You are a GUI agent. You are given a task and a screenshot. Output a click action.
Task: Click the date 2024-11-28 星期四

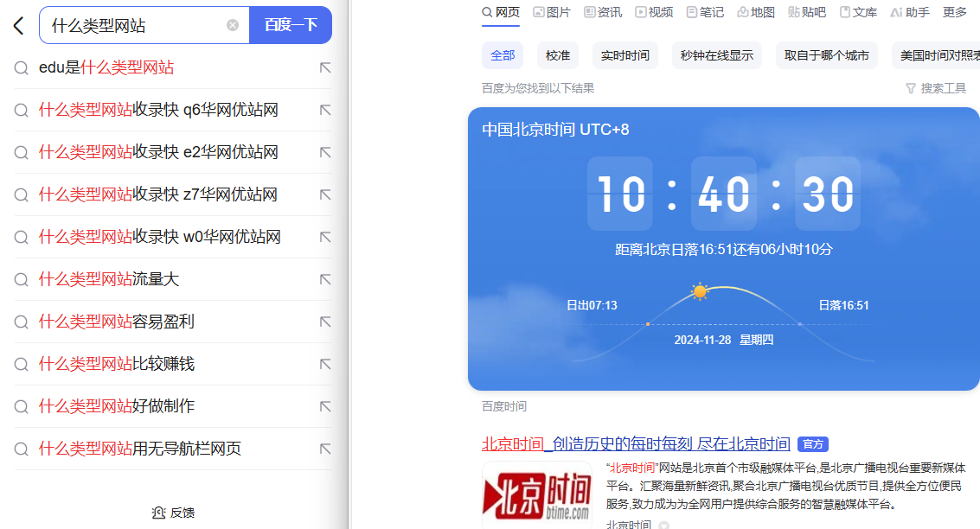[x=724, y=340]
